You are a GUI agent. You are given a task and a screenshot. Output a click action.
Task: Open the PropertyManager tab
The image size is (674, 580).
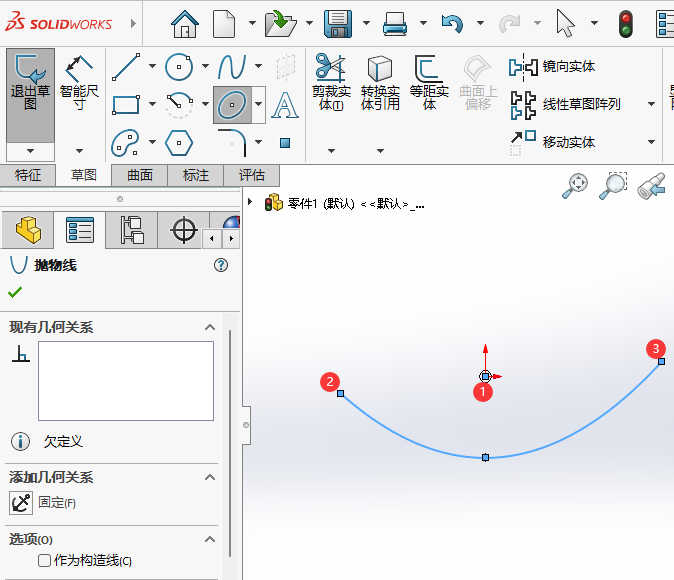coord(80,230)
